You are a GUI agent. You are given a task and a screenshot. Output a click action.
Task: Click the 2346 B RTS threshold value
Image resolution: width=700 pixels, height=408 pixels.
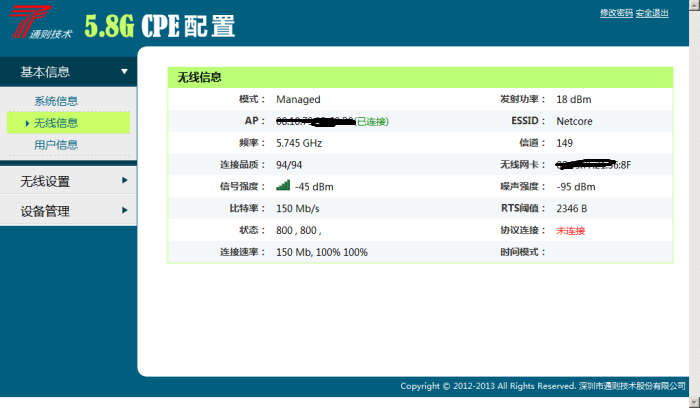click(x=571, y=209)
